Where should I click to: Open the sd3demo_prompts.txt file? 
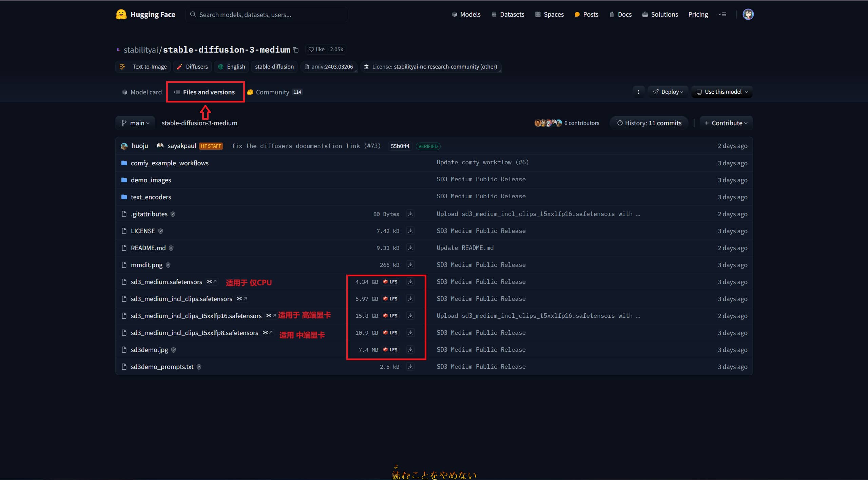(x=162, y=367)
